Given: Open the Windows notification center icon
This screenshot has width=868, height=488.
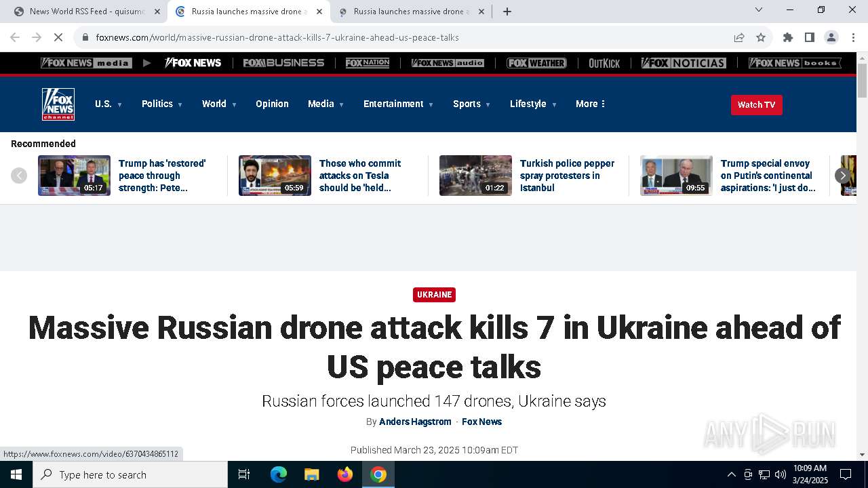Looking at the screenshot, I should pos(846,474).
